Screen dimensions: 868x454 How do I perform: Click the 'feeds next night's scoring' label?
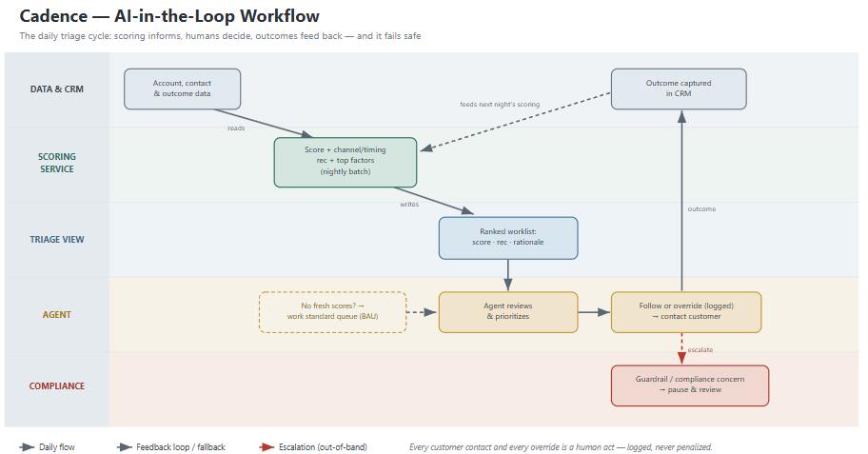(x=500, y=104)
